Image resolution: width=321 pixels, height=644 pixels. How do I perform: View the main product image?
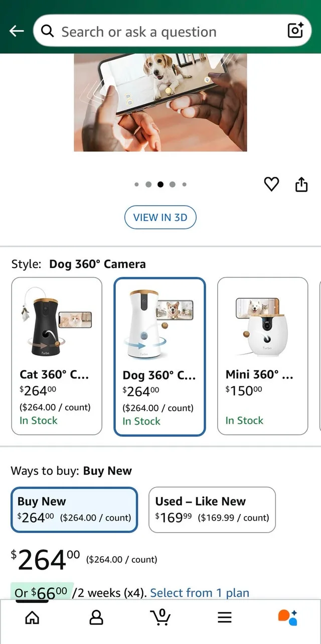click(160, 103)
